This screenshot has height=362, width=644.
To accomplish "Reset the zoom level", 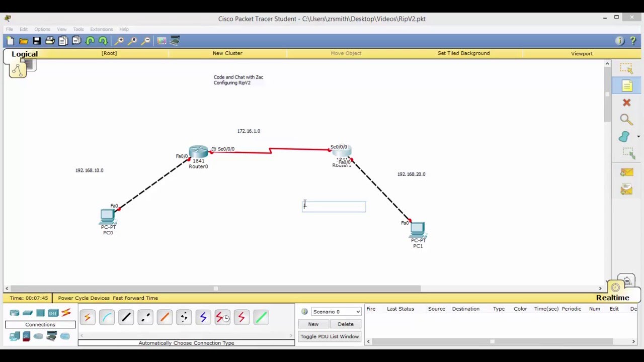I will pos(133,41).
